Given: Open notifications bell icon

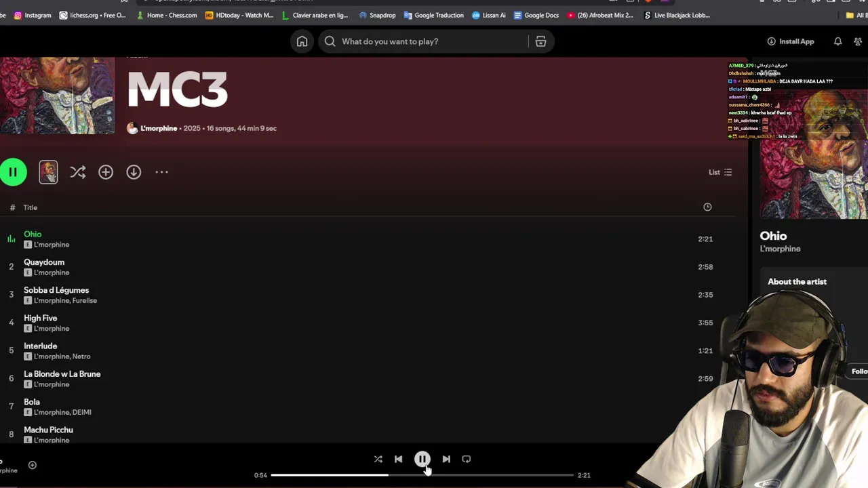Looking at the screenshot, I should pyautogui.click(x=837, y=41).
